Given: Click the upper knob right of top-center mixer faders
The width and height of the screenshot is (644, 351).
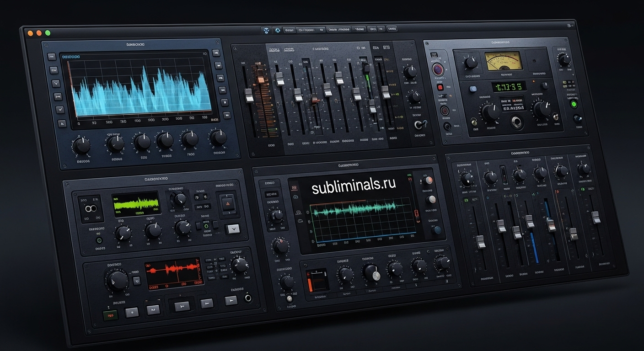Looking at the screenshot, I should pyautogui.click(x=410, y=72).
